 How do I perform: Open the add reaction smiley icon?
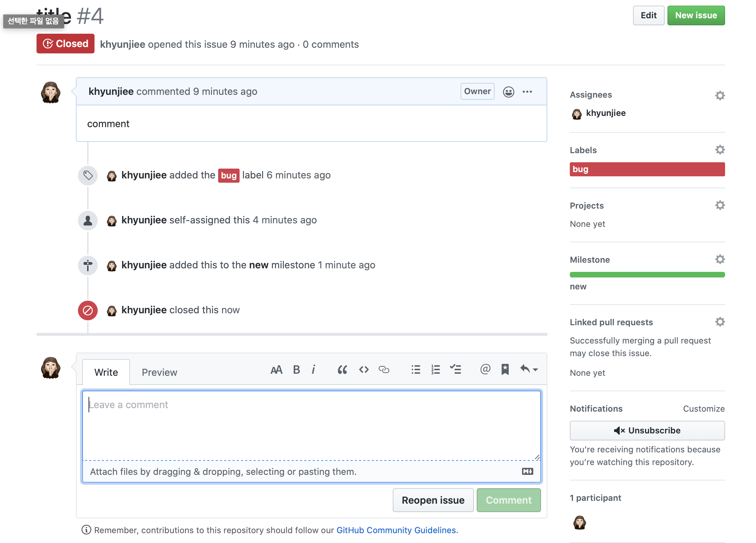508,92
